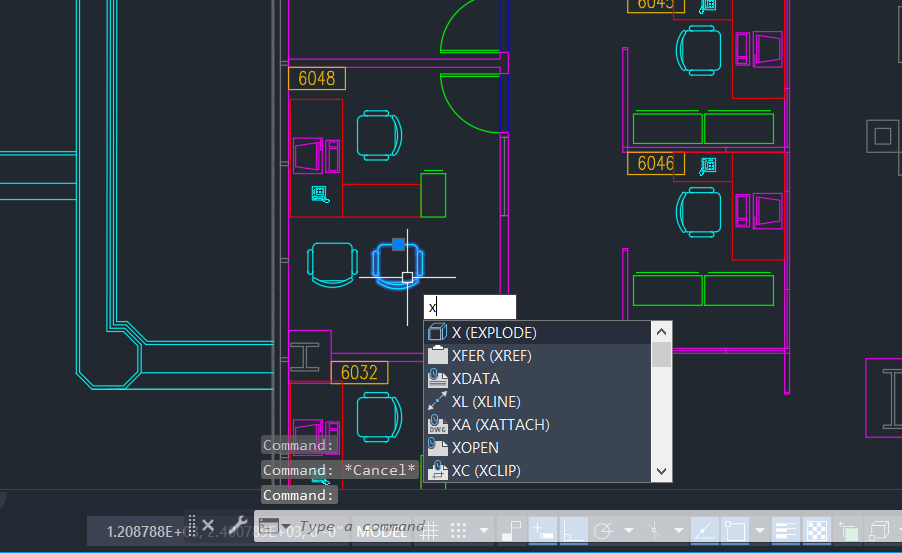Expand the object snap settings dropdown
Screen dimensions: 902x553
761,530
